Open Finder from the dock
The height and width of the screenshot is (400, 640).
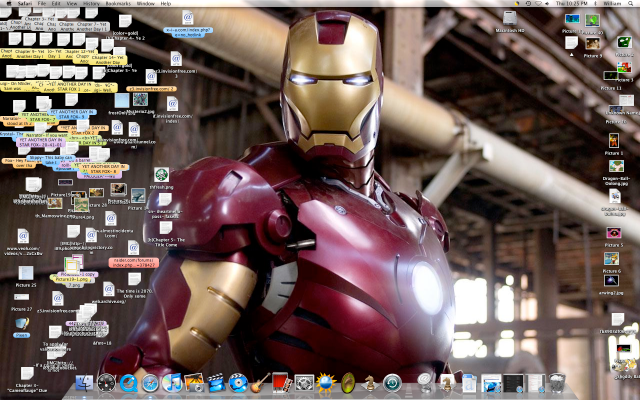pos(84,383)
